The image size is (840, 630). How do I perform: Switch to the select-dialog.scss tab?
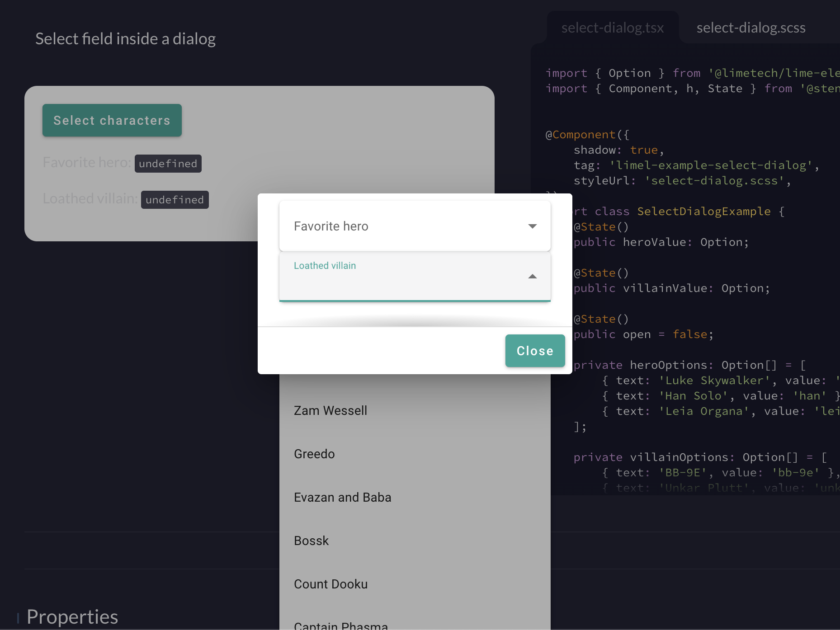(x=750, y=28)
